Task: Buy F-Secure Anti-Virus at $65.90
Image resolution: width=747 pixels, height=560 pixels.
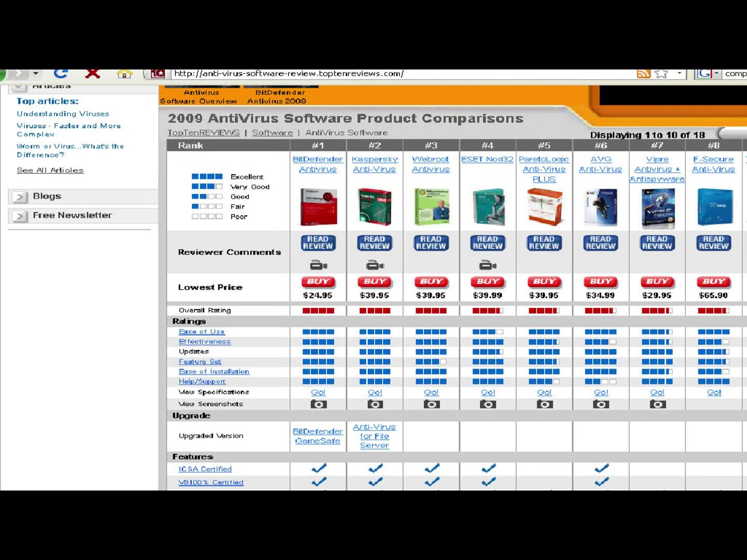Action: pos(714,282)
